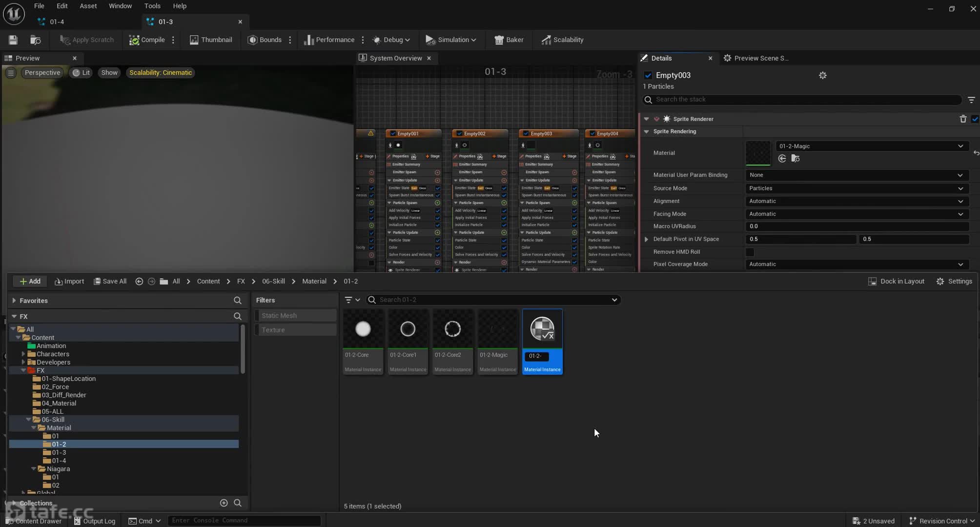Open Details panel settings gear
The image size is (980, 527).
(x=823, y=75)
